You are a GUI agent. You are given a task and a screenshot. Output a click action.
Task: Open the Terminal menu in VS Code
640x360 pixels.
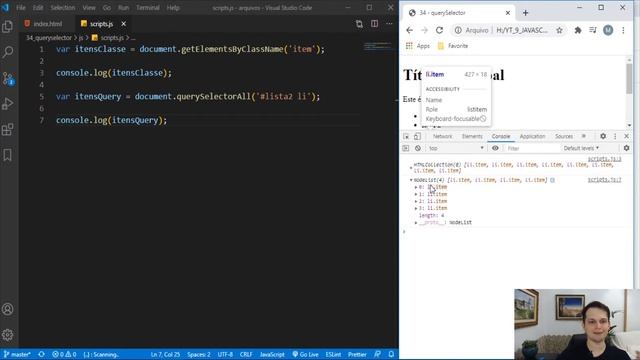(x=148, y=8)
